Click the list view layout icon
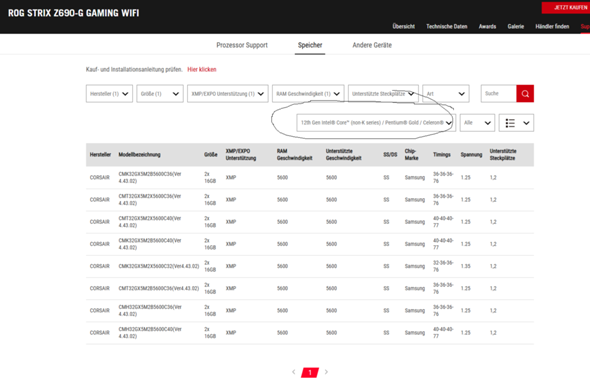Image resolution: width=590 pixels, height=389 pixels. coord(510,123)
